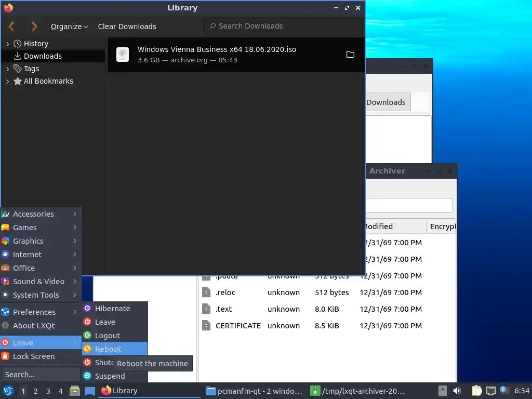Click the CERTIFICATE file name in Archiver

click(x=238, y=326)
